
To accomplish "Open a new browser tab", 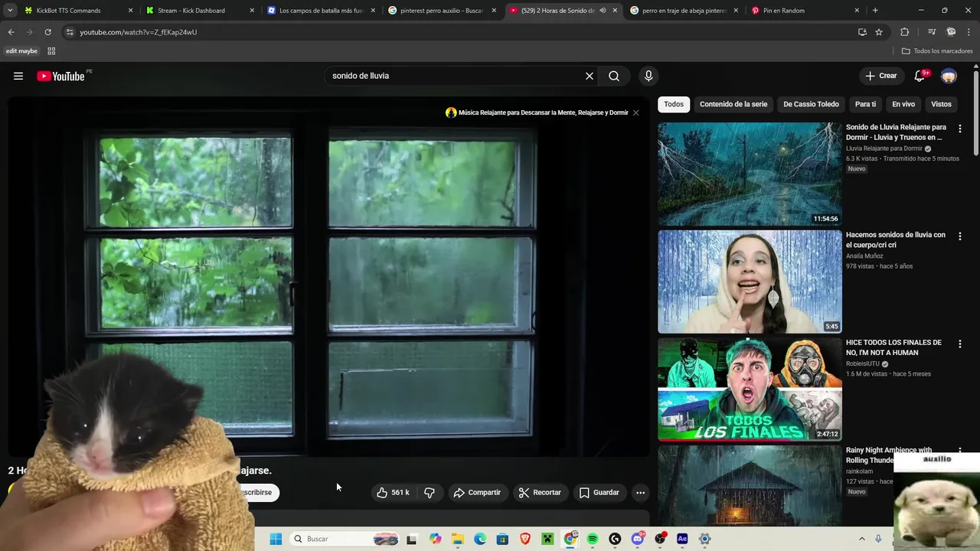I will tap(875, 11).
